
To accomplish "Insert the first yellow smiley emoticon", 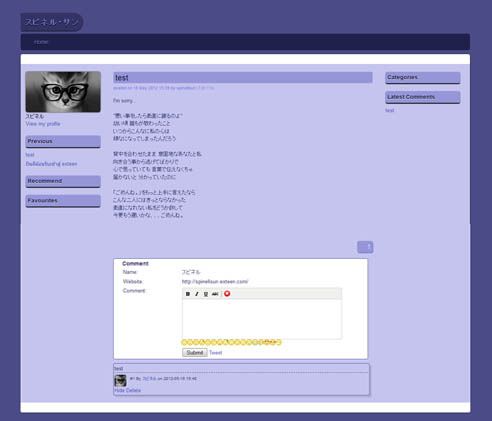I will tap(185, 342).
